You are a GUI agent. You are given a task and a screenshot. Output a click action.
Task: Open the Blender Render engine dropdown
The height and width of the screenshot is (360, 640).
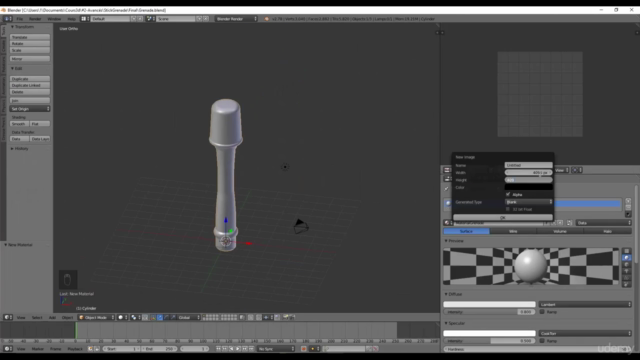236,19
